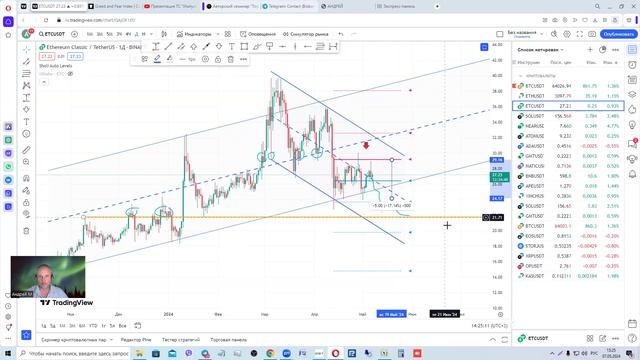Change line color with pencil swatch

coord(157,59)
